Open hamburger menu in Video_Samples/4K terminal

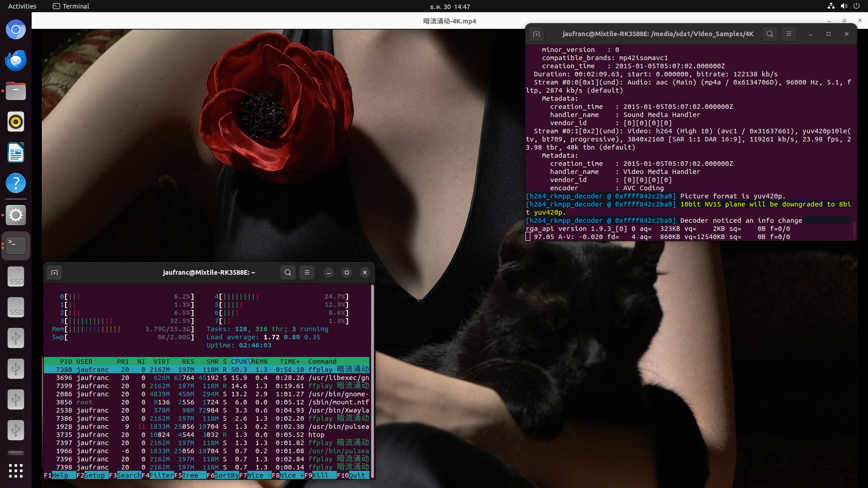789,34
